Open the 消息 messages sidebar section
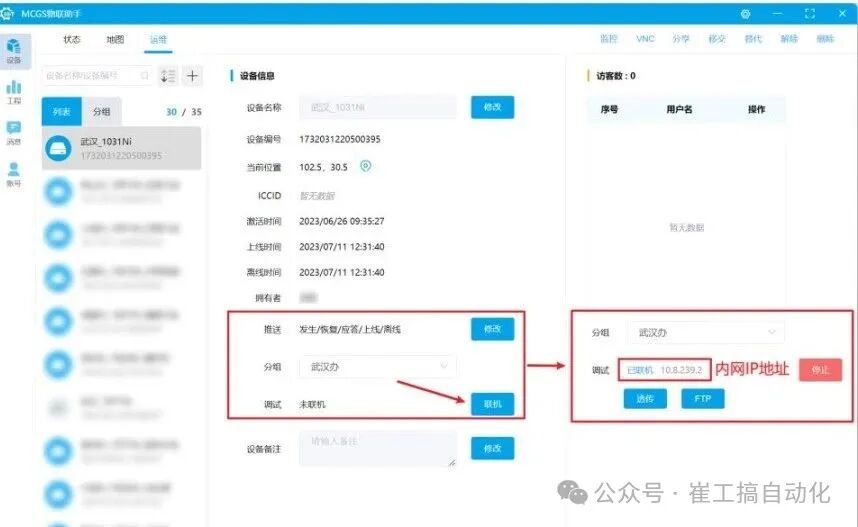Viewport: 858px width, 527px height. point(14,133)
